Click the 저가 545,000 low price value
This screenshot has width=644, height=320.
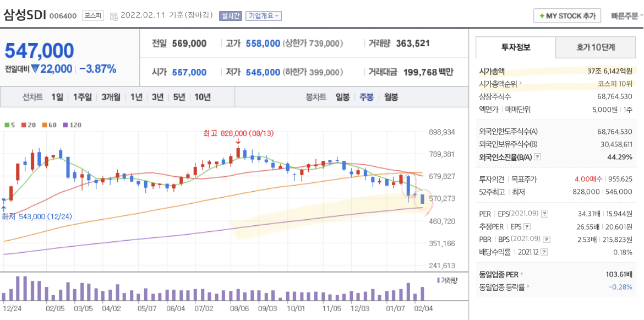(263, 72)
